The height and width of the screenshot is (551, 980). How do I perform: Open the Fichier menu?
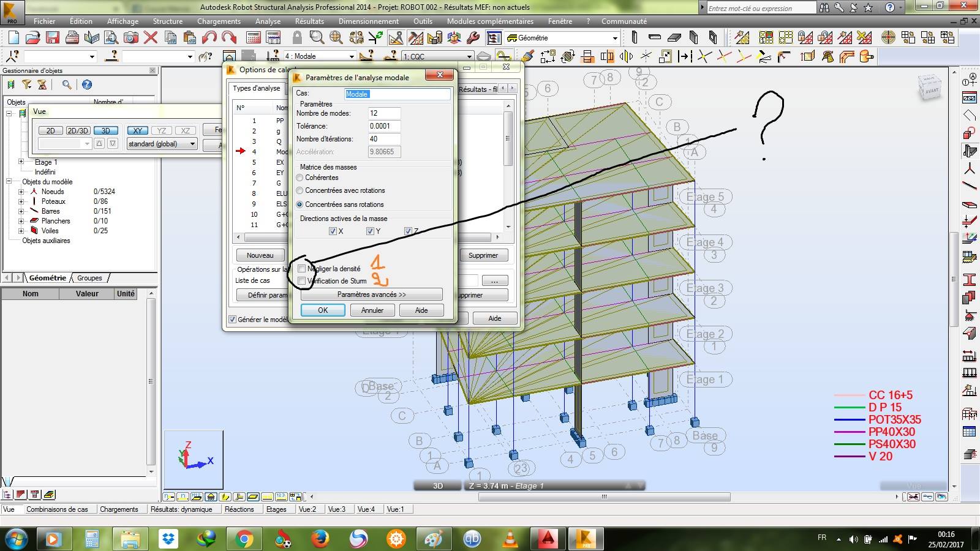45,21
